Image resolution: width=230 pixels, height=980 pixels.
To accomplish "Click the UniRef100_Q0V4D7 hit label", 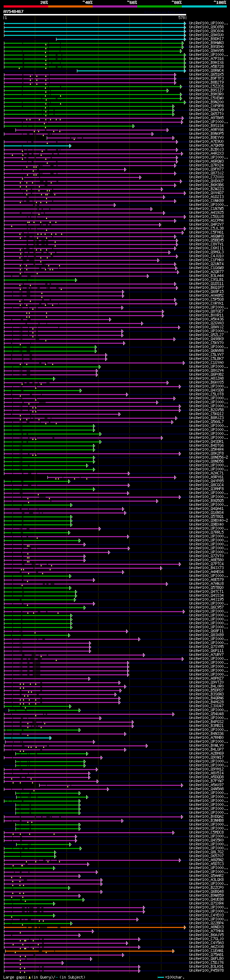I will coord(206,193).
